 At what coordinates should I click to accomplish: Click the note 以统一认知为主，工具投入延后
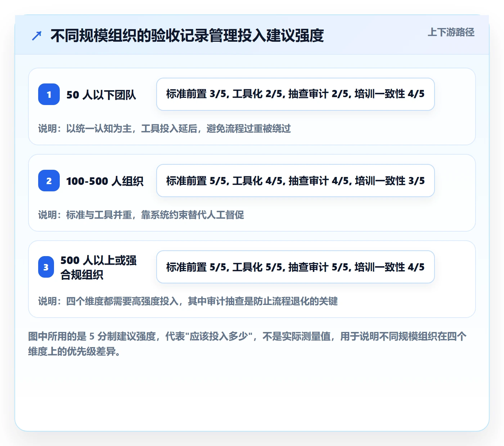point(165,128)
